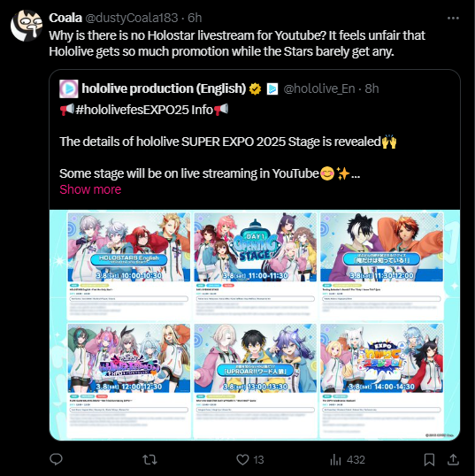The width and height of the screenshot is (475, 476).
Task: Click the 6h tweet timestamp
Action: pos(195,18)
